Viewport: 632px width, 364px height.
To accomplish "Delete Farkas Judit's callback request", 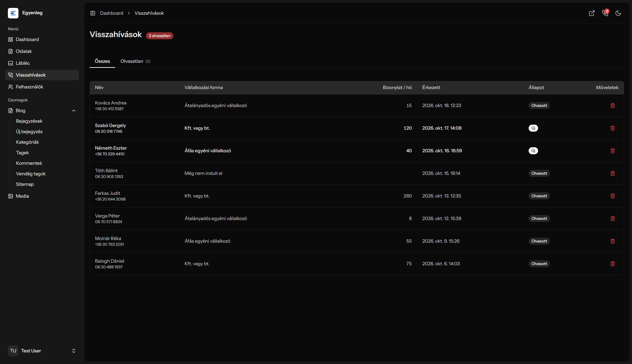I will pyautogui.click(x=612, y=196).
